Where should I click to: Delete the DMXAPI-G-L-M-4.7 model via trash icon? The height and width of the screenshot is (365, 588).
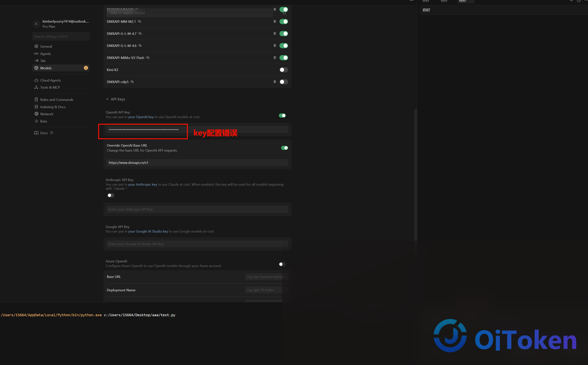click(275, 33)
